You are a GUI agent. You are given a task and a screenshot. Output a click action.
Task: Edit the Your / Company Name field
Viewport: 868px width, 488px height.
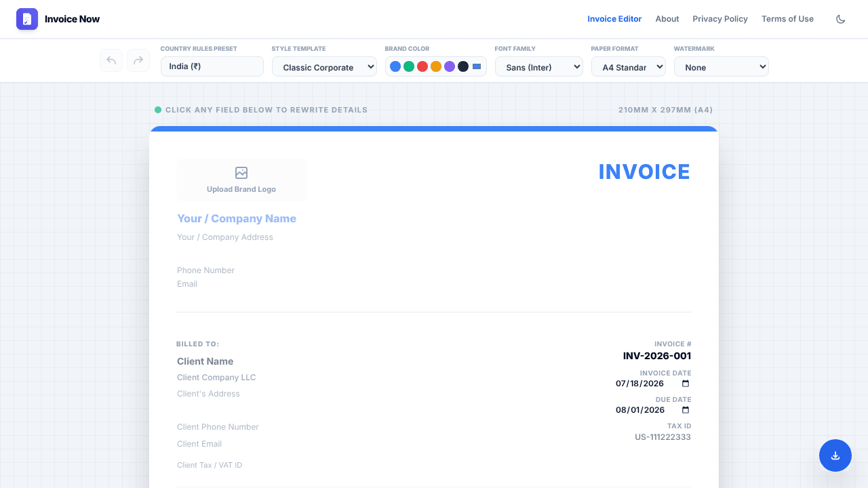[x=237, y=218]
